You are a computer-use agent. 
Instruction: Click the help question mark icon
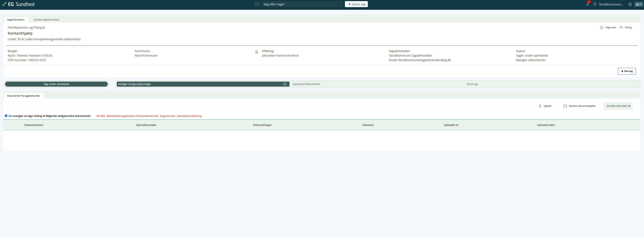[595, 4]
